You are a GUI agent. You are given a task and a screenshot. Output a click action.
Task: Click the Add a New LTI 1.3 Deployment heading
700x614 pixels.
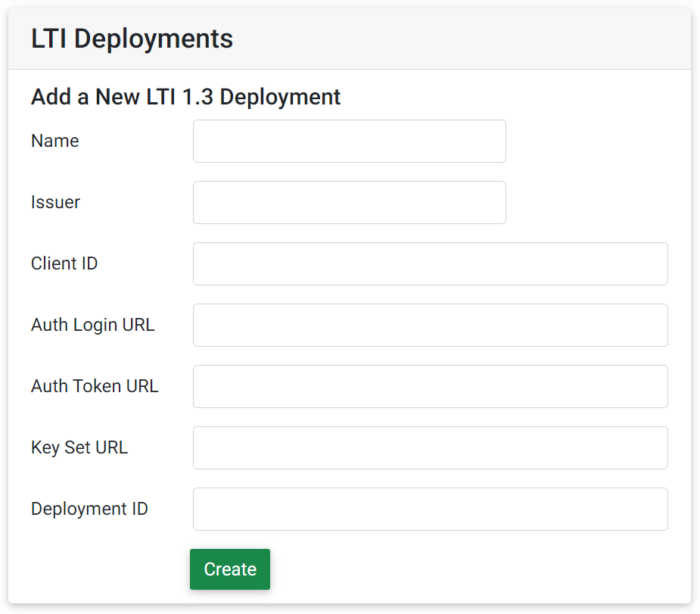(185, 97)
